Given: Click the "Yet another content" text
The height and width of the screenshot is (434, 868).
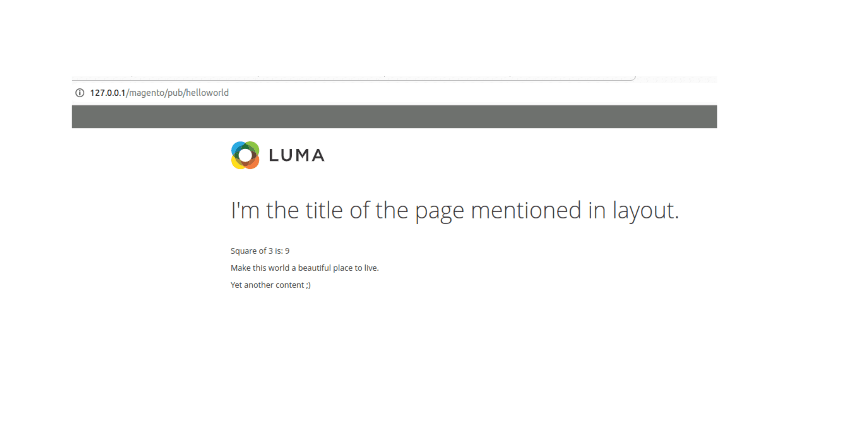Looking at the screenshot, I should pyautogui.click(x=267, y=285).
